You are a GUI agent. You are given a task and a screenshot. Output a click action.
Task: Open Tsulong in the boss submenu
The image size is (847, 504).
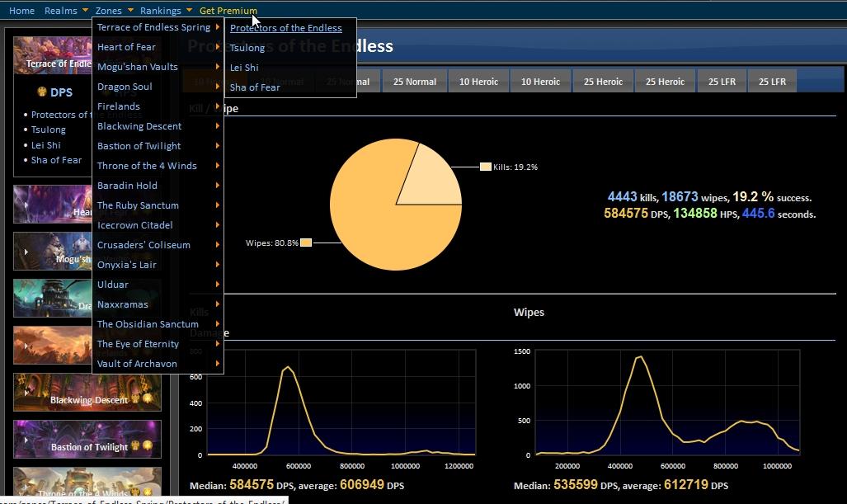[247, 48]
